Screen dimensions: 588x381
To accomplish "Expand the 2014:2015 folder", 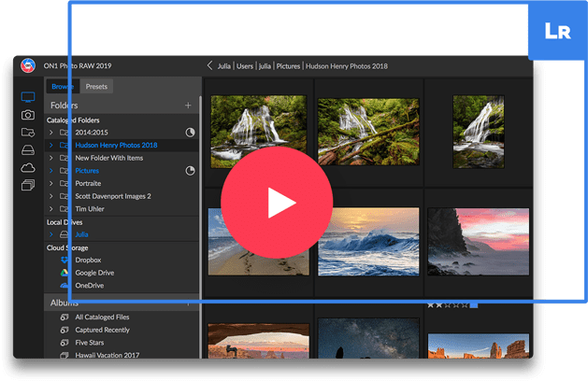I will [51, 133].
